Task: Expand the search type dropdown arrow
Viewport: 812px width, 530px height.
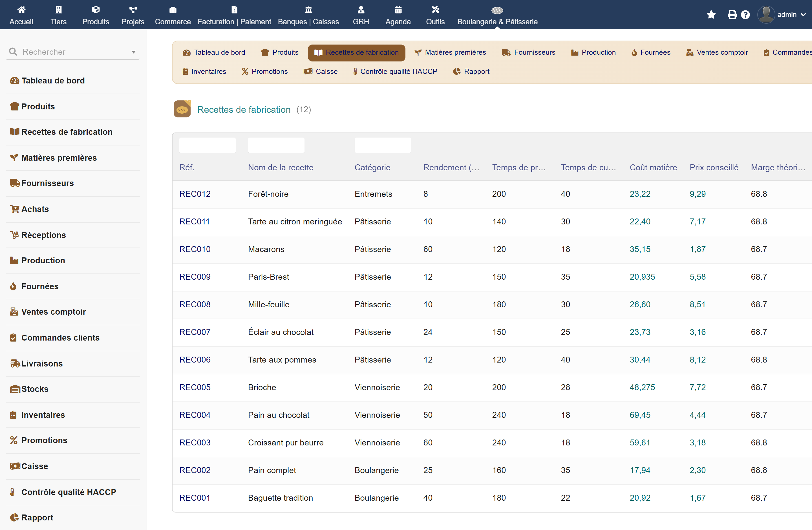Action: 133,52
